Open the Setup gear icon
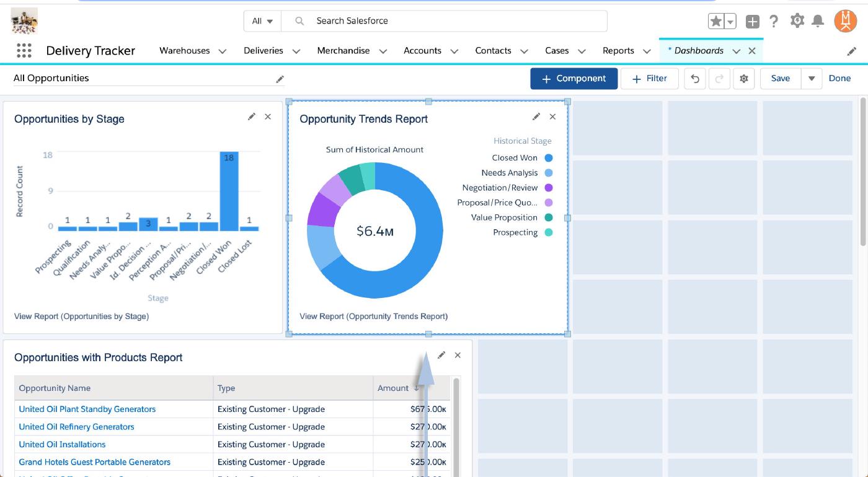 (797, 21)
